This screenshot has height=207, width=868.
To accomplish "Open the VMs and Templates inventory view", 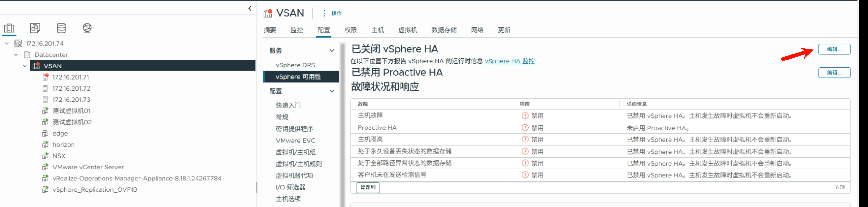I will click(x=35, y=28).
